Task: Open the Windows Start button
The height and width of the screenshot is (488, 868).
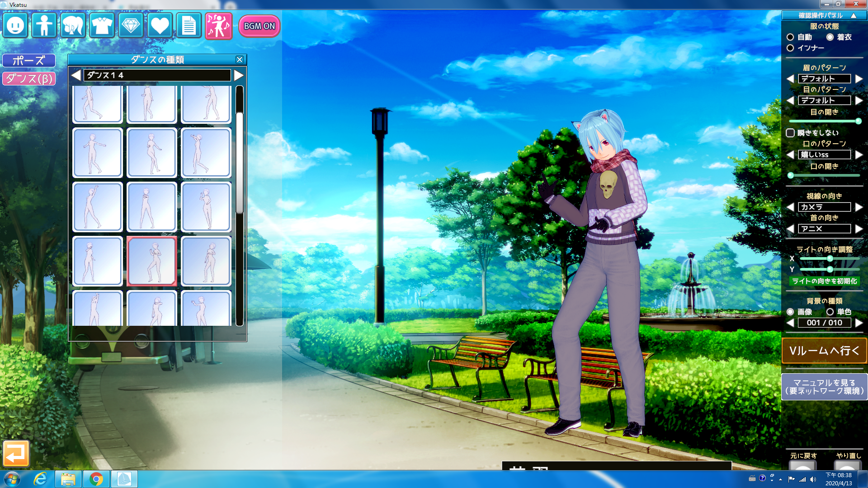Action: [x=12, y=479]
